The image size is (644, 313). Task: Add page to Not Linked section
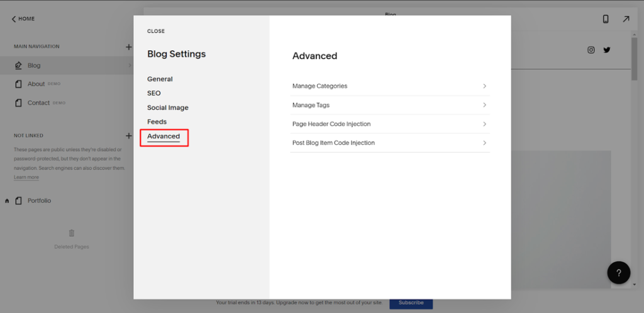click(x=128, y=135)
